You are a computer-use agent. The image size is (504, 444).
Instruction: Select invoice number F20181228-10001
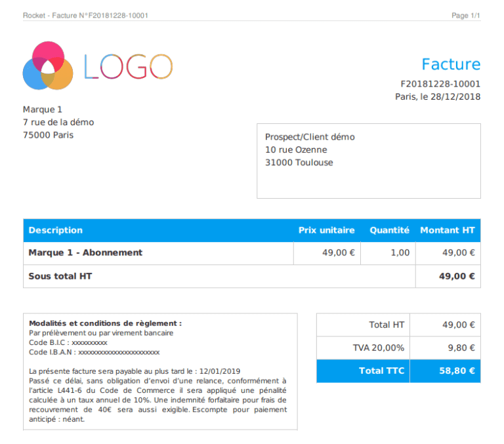tap(440, 84)
